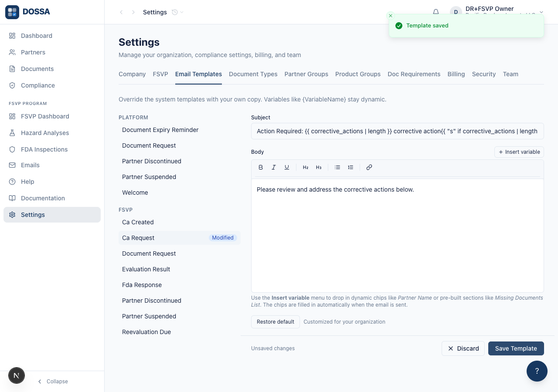The width and height of the screenshot is (558, 392).
Task: Open Documentation in sidebar
Action: pyautogui.click(x=52, y=198)
